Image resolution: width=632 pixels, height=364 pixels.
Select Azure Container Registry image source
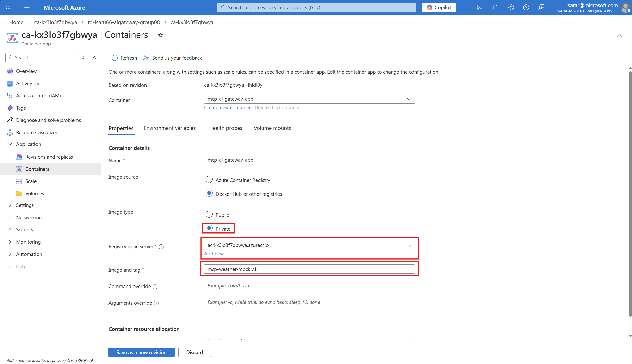coord(209,180)
